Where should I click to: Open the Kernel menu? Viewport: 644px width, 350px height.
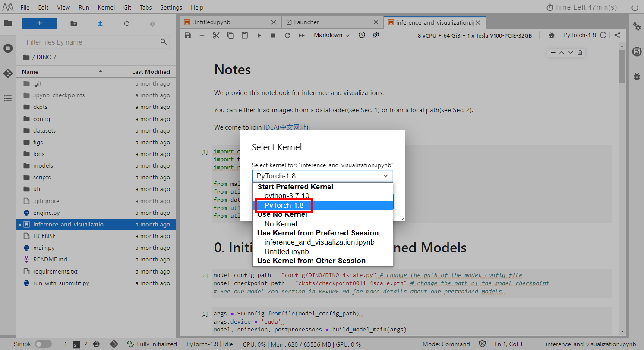106,7
